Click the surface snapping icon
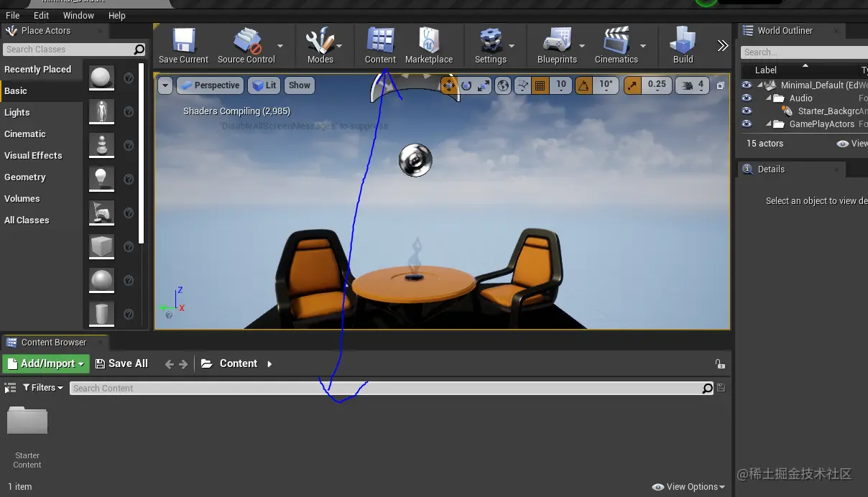Screen dimensions: 868x497 pos(523,85)
